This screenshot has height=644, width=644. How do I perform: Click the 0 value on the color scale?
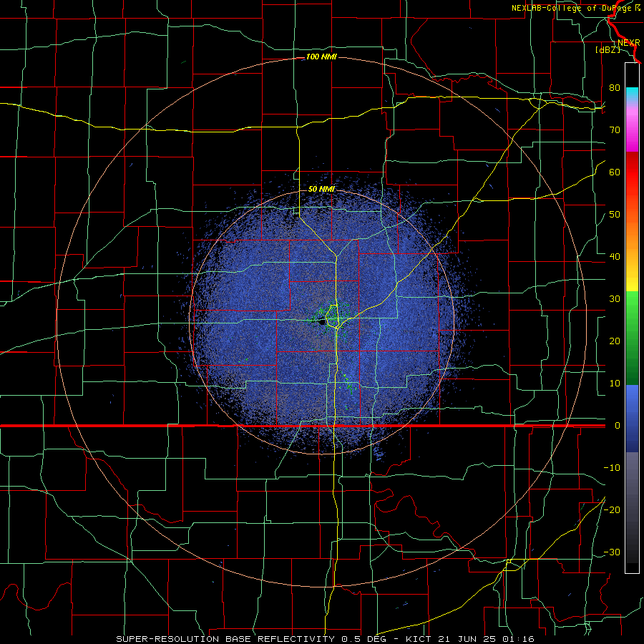pos(617,426)
